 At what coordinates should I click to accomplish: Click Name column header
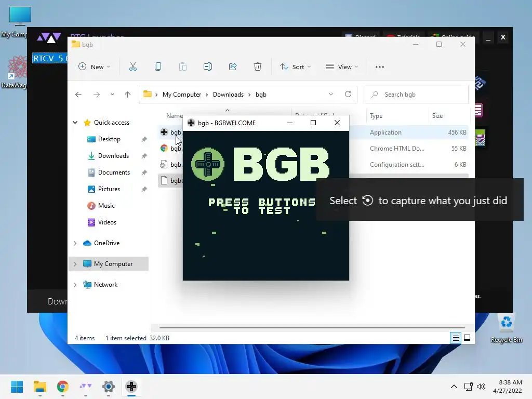[x=174, y=116]
